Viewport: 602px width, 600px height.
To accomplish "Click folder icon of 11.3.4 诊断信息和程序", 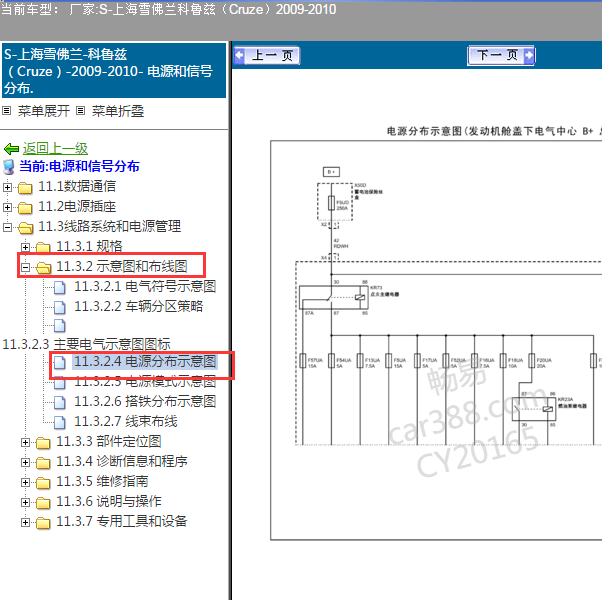I will coord(43,463).
